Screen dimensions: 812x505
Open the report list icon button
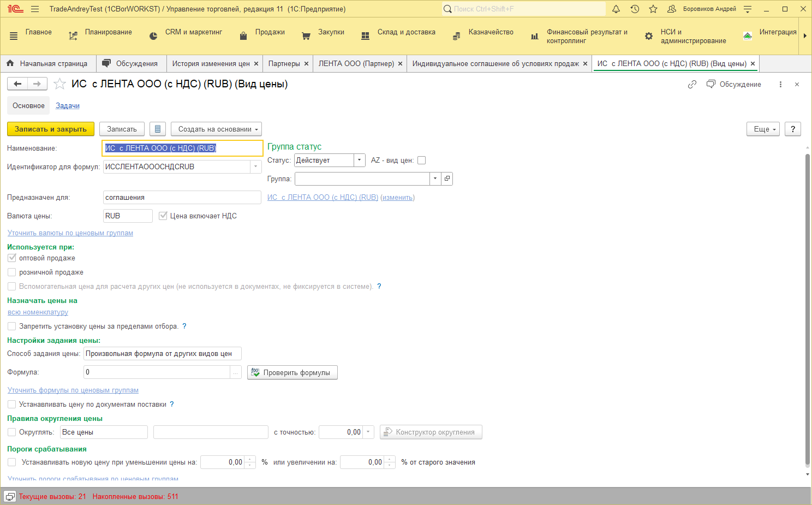coord(158,129)
